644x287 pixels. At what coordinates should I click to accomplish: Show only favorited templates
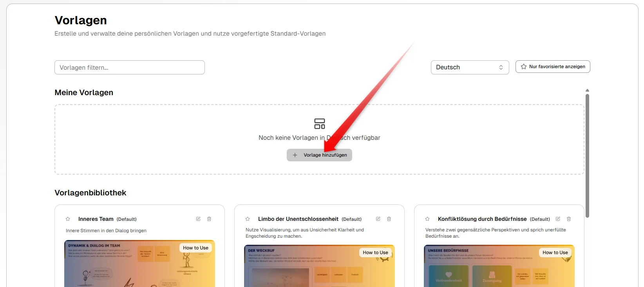[553, 67]
